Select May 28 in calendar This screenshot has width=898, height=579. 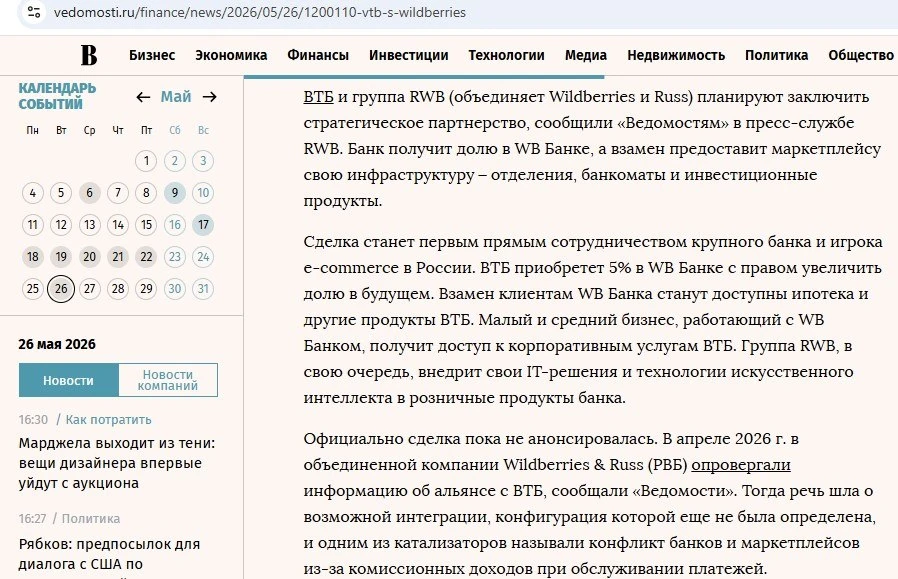point(118,289)
